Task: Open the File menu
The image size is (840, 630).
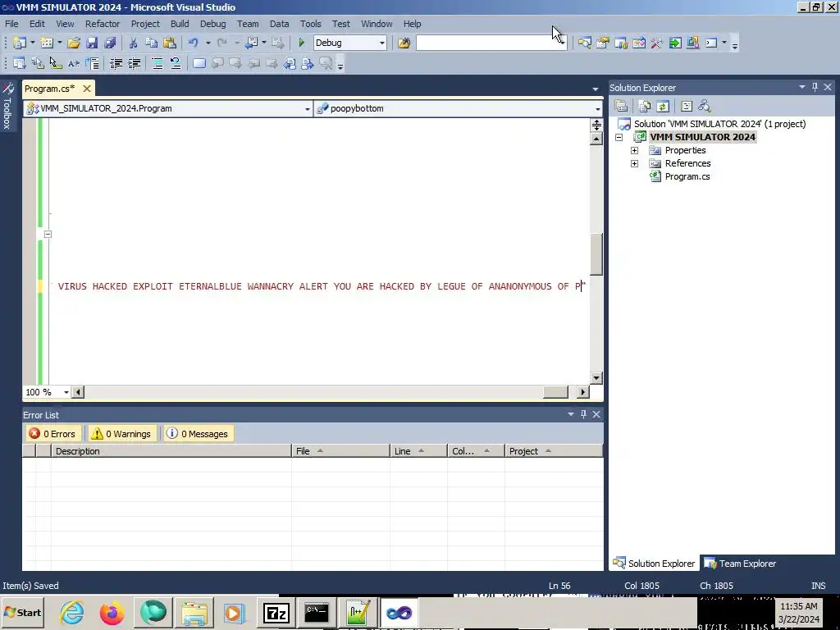Action: tap(11, 24)
